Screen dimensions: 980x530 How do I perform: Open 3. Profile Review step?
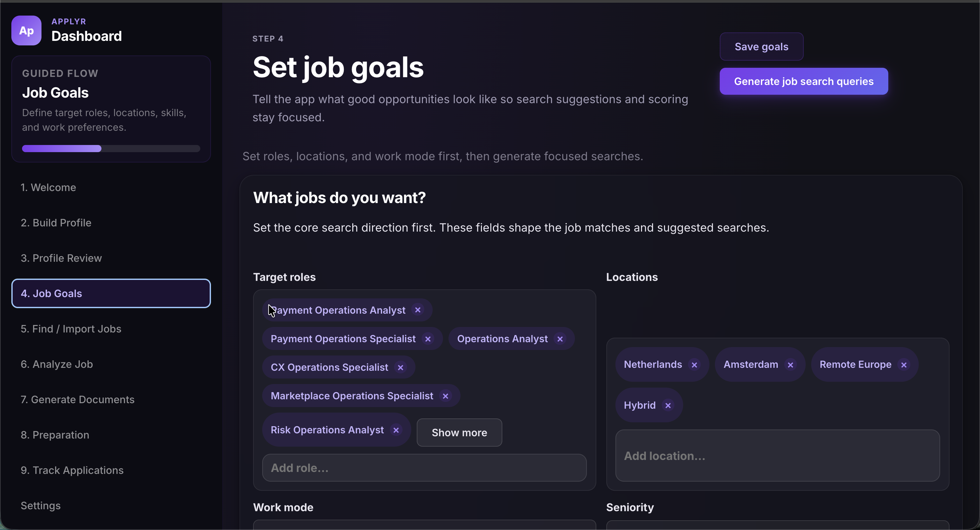(x=111, y=258)
